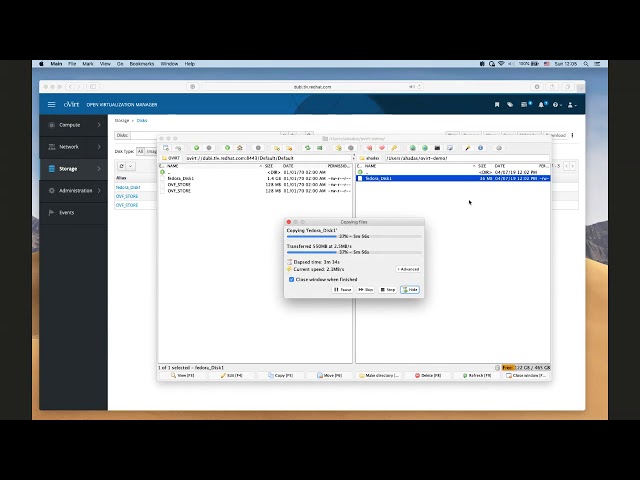Click the Free disk space indicator bar
The height and width of the screenshot is (480, 640).
click(x=526, y=368)
